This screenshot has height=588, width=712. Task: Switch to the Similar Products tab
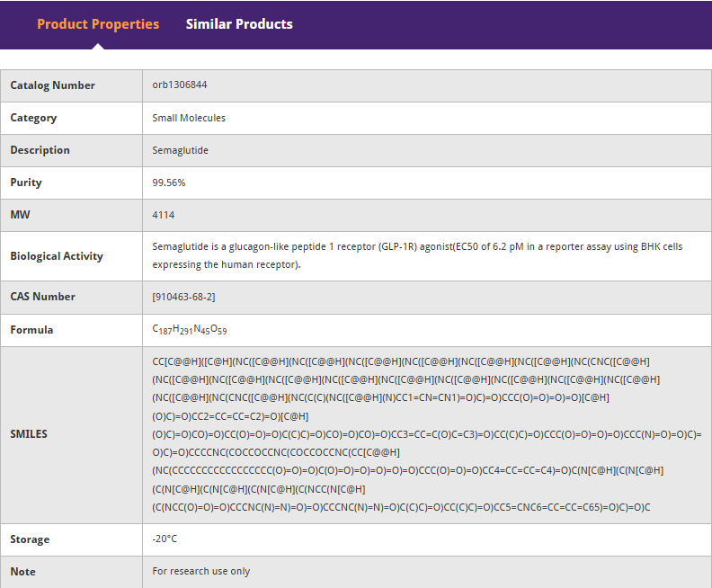(x=239, y=24)
